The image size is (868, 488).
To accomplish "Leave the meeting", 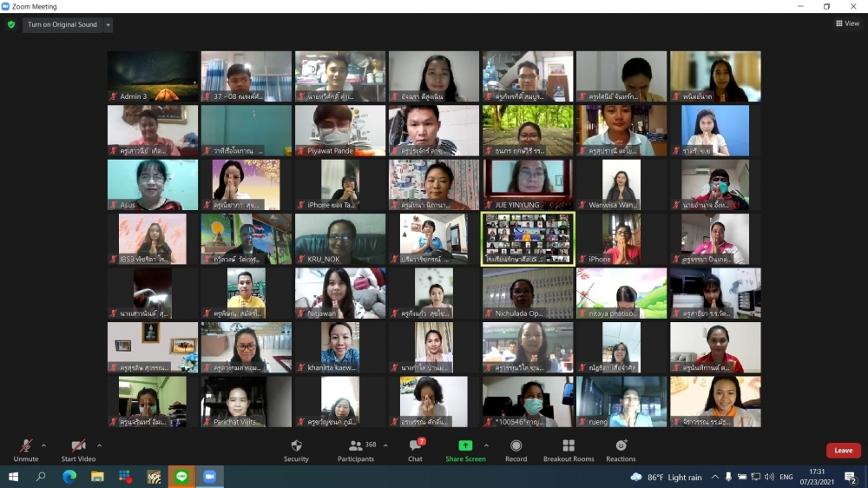I will (x=843, y=451).
